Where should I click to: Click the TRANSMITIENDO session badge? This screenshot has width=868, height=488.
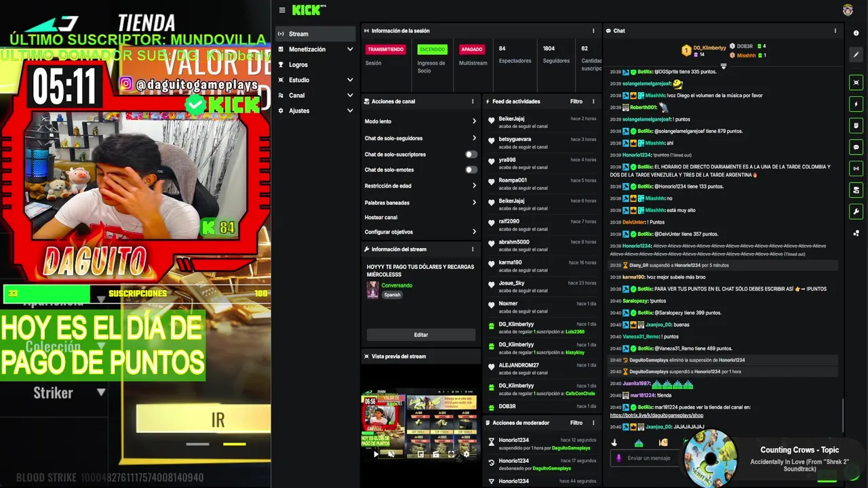[385, 49]
